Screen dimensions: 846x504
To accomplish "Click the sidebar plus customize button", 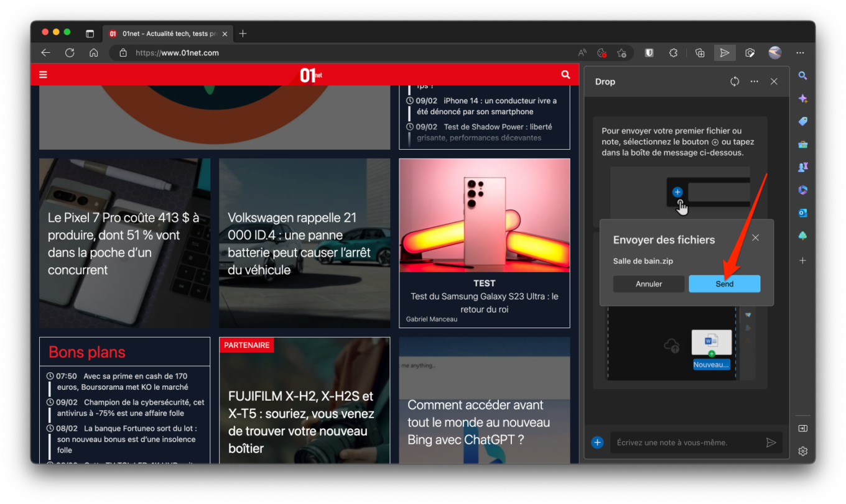I will point(802,260).
